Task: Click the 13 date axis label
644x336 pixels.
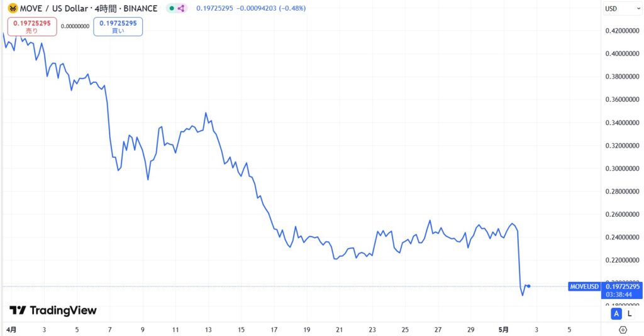Action: click(208, 330)
